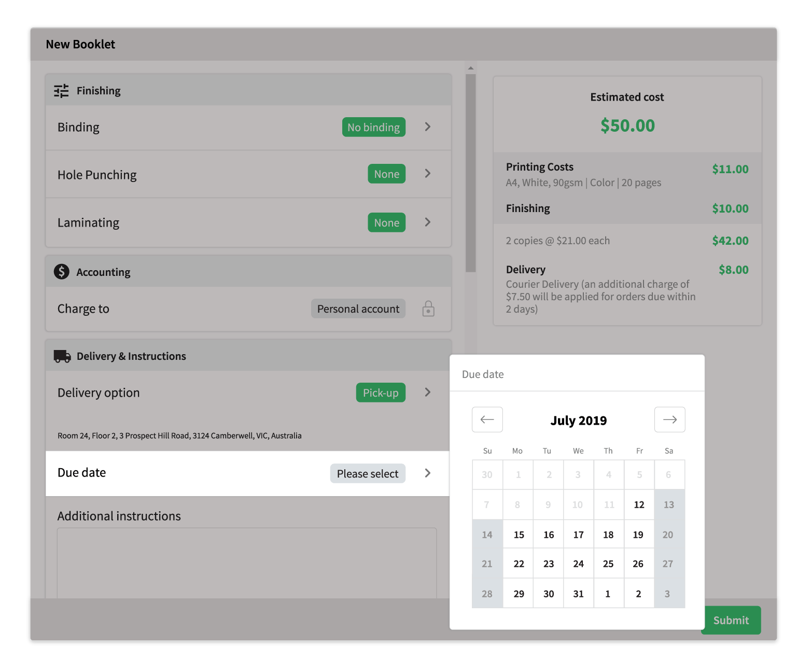
Task: Select July 29 in the calendar
Action: [x=519, y=594]
